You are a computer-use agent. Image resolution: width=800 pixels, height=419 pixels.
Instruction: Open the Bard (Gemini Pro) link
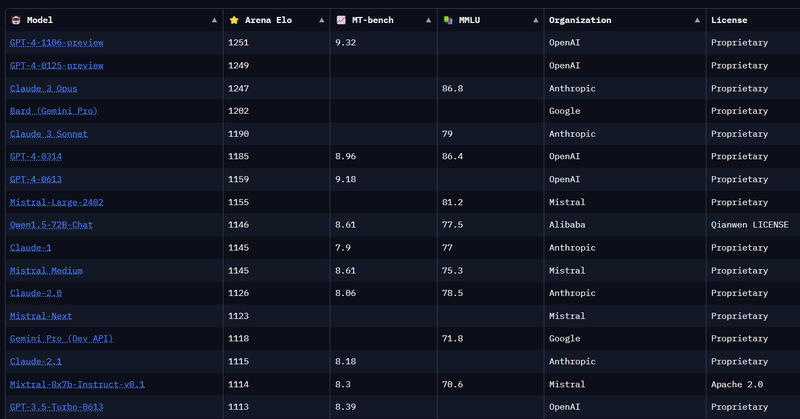pyautogui.click(x=54, y=111)
